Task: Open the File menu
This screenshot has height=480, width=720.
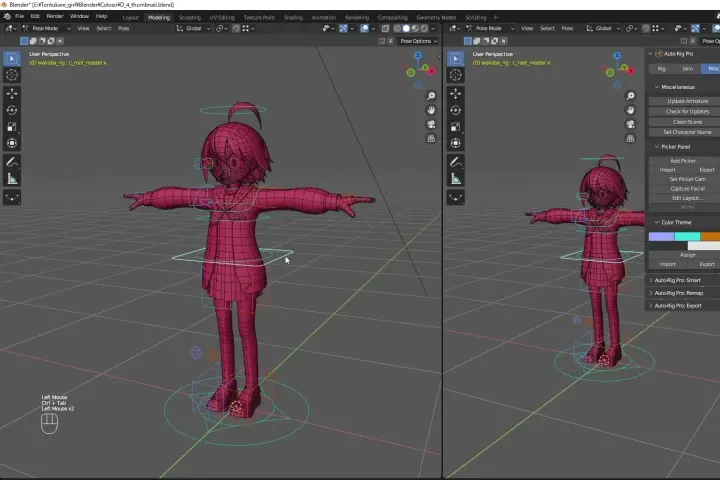Action: [x=19, y=16]
